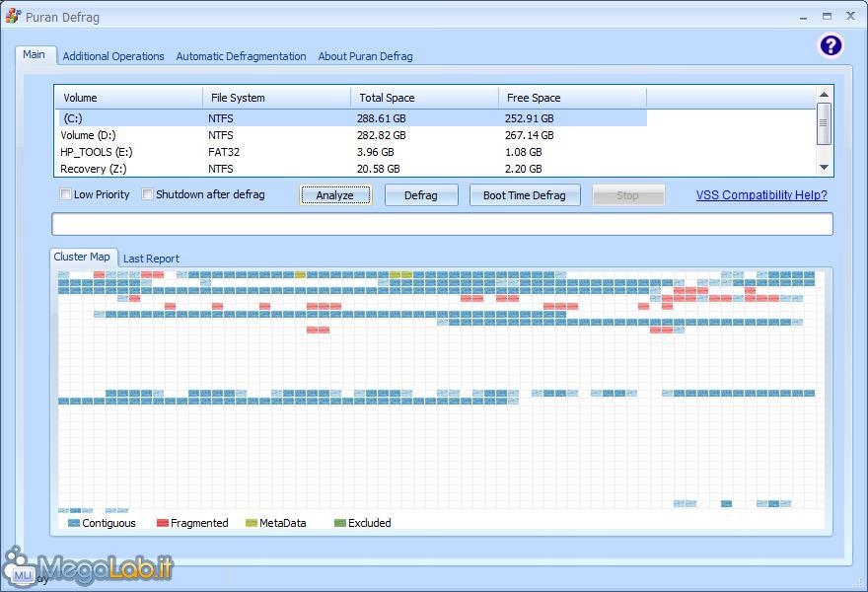868x592 pixels.
Task: Open VSS Compatibility Help link
Action: (x=761, y=195)
